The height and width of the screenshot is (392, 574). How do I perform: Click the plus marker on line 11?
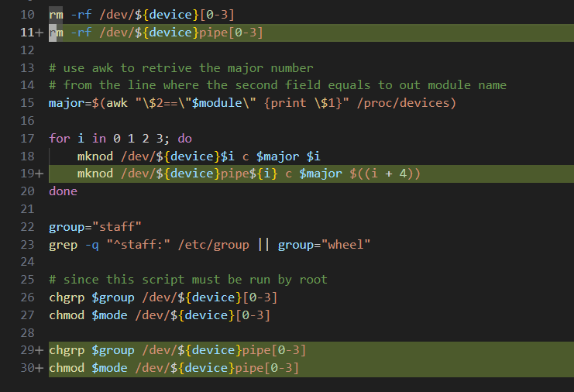[x=39, y=33]
